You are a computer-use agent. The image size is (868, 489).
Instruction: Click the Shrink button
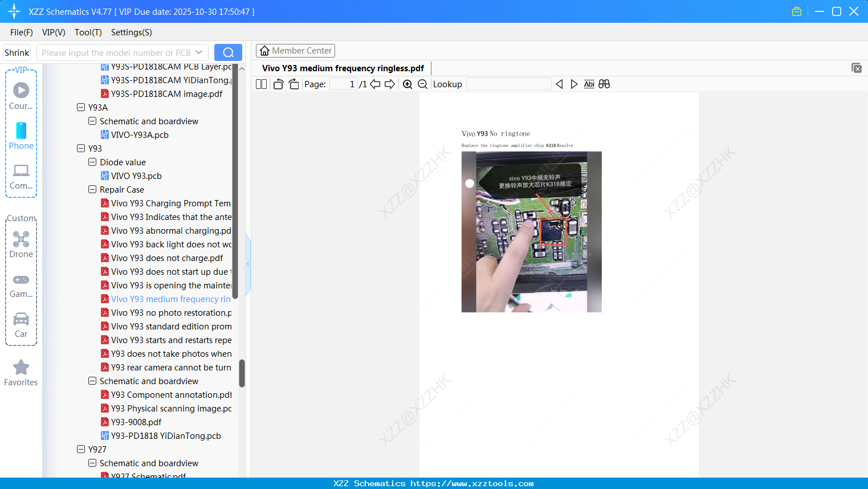tap(17, 52)
